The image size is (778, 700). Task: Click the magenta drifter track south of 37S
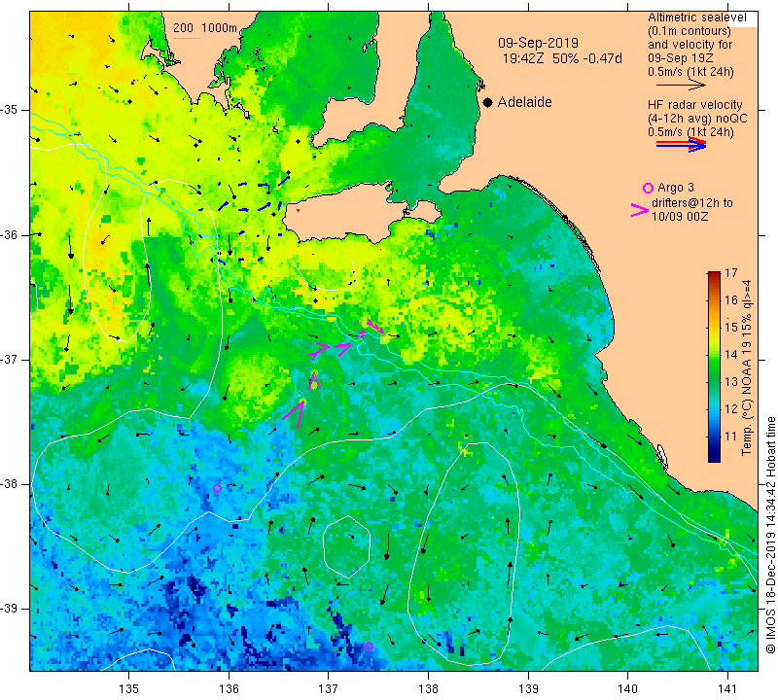(301, 400)
